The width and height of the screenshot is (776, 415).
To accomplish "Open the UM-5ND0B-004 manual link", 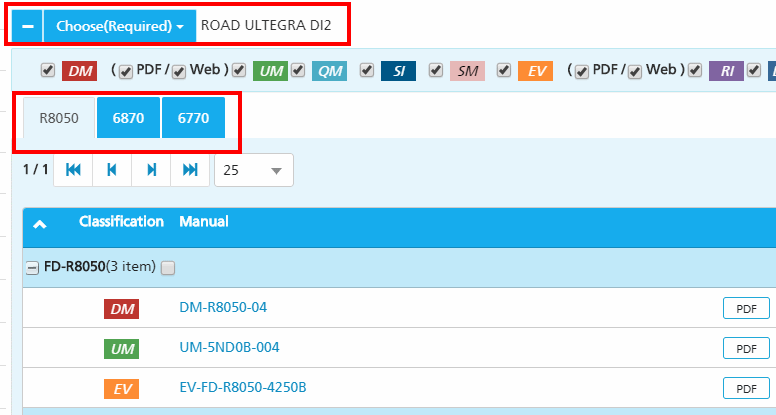I will 229,347.
